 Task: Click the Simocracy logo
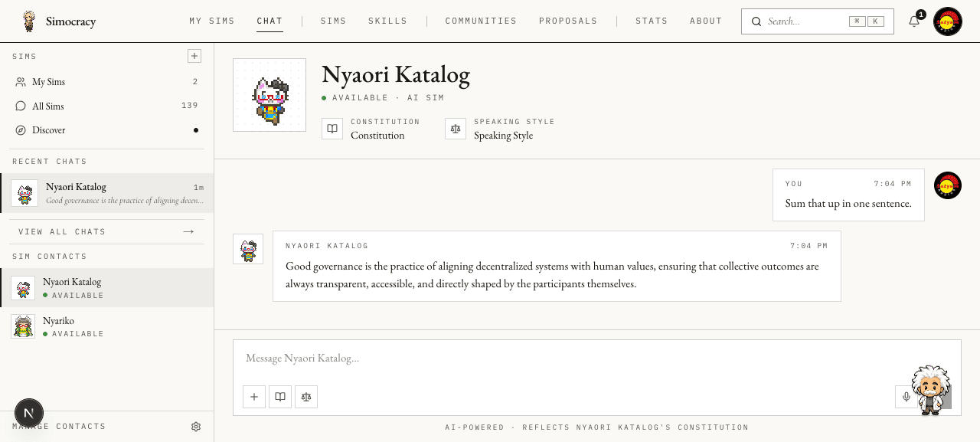pyautogui.click(x=59, y=21)
